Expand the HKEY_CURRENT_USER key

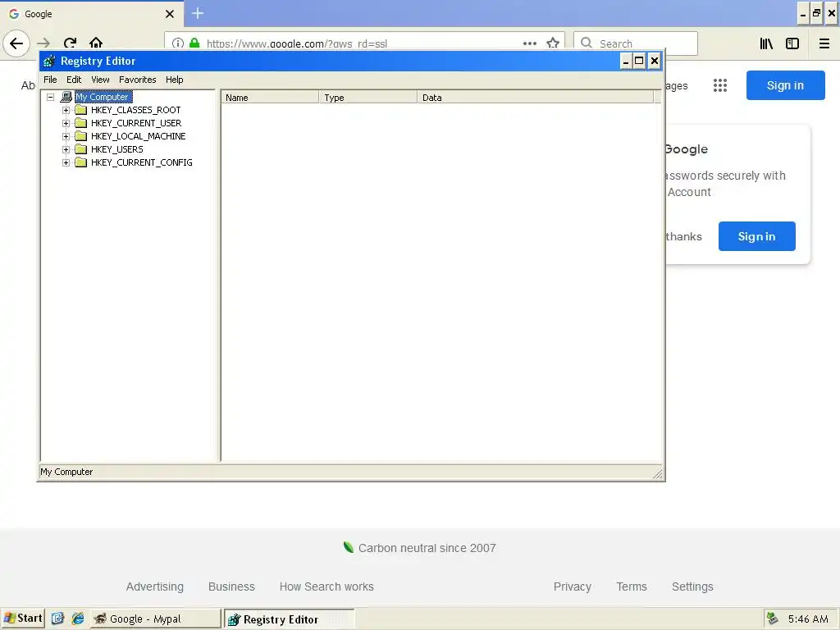(x=66, y=123)
